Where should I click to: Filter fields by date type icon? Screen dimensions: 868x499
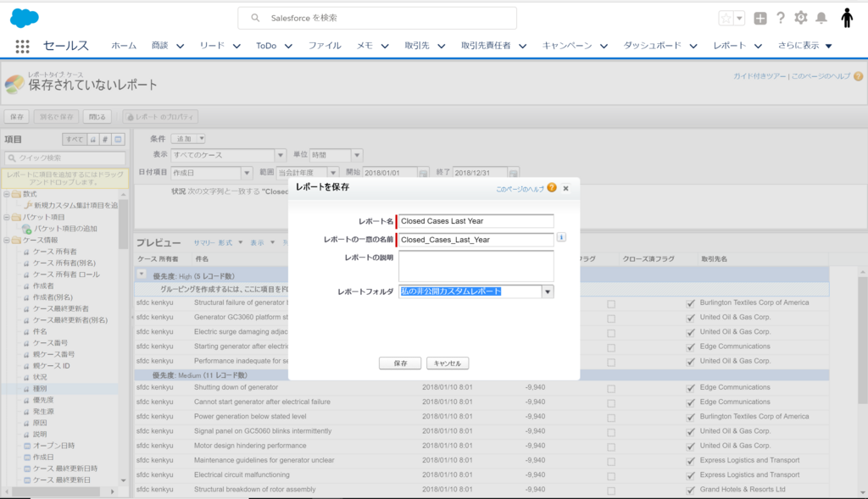[x=118, y=140]
